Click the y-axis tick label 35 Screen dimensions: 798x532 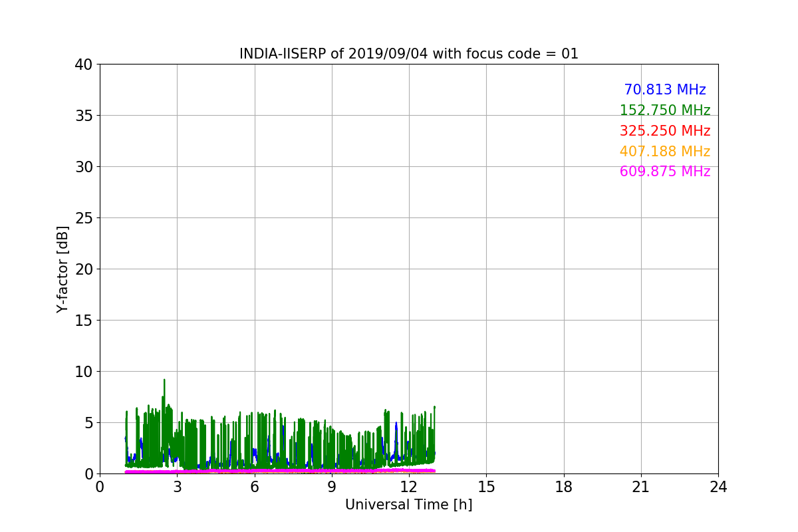pos(84,116)
